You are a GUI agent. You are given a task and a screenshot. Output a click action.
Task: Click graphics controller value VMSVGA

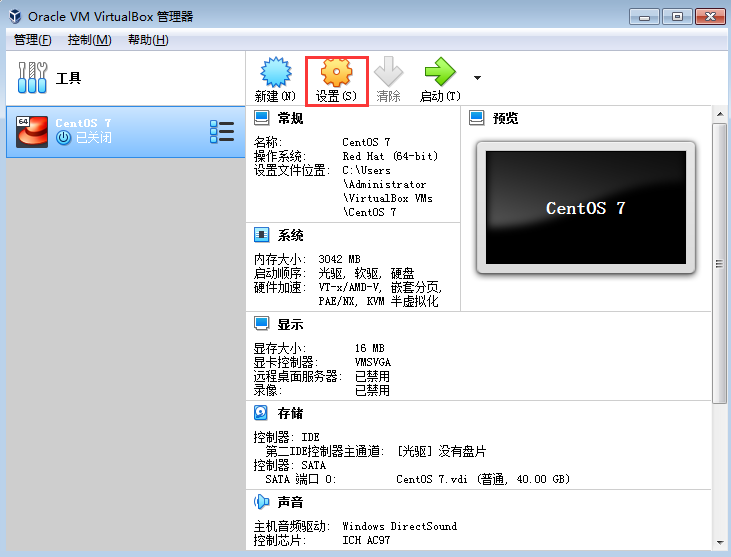pyautogui.click(x=372, y=362)
